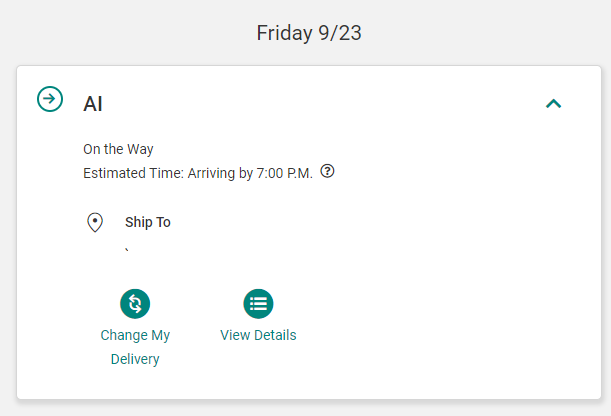This screenshot has height=416, width=611.
Task: Open the Change My Delivery text link
Action: [135, 336]
